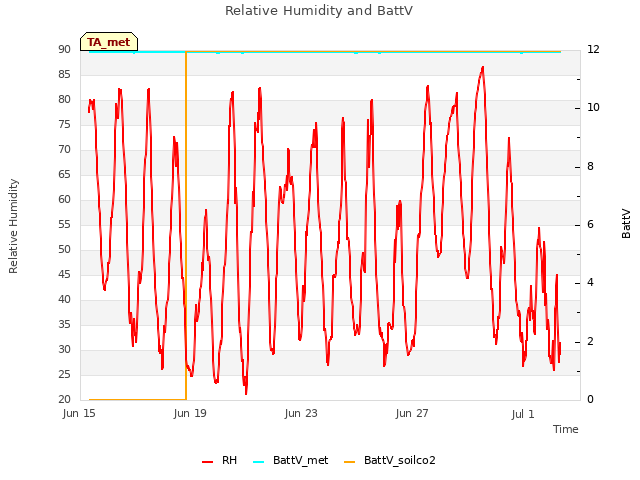Click the 20 tick on left axis
Screen dimensions: 640x480
[64, 399]
